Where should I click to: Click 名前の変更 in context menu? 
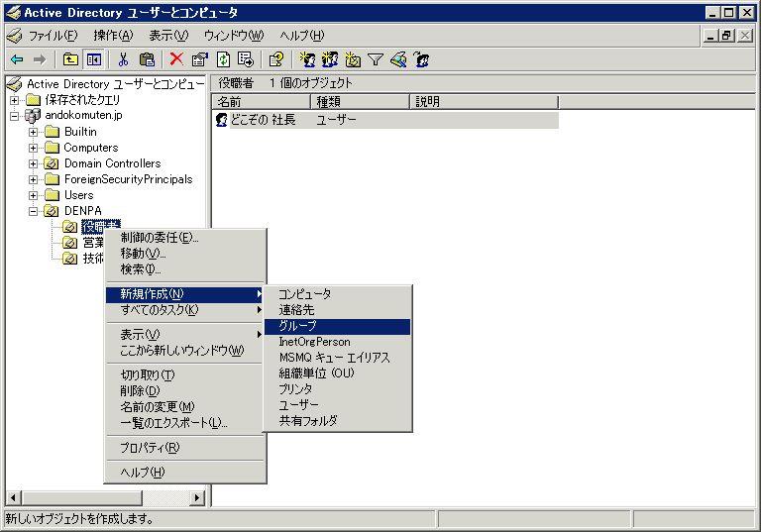tap(185, 407)
